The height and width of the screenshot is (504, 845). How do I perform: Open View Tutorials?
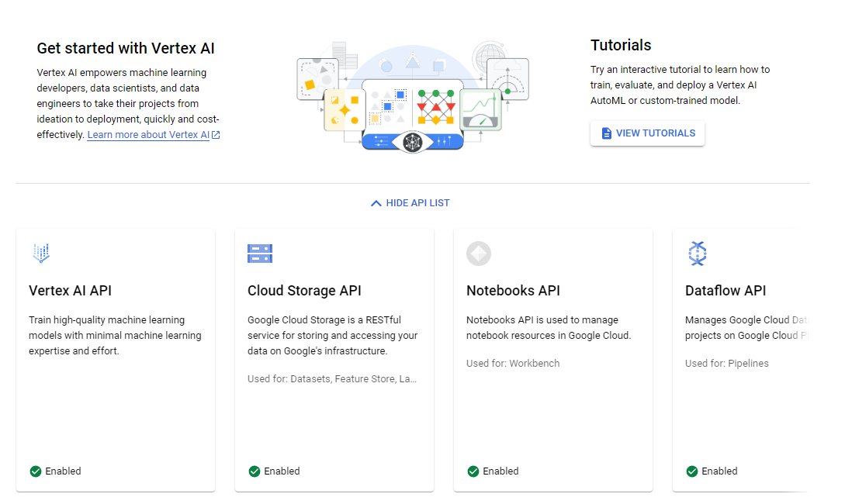pos(647,133)
